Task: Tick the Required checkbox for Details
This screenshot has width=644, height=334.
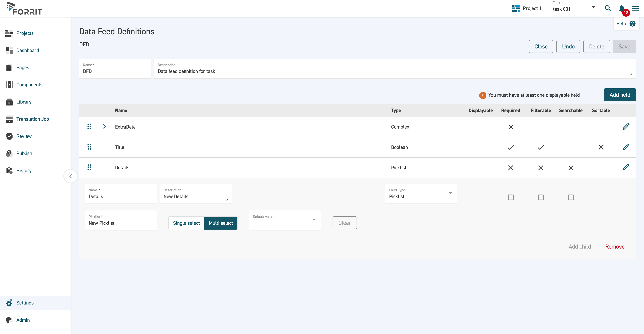Action: 511,197
